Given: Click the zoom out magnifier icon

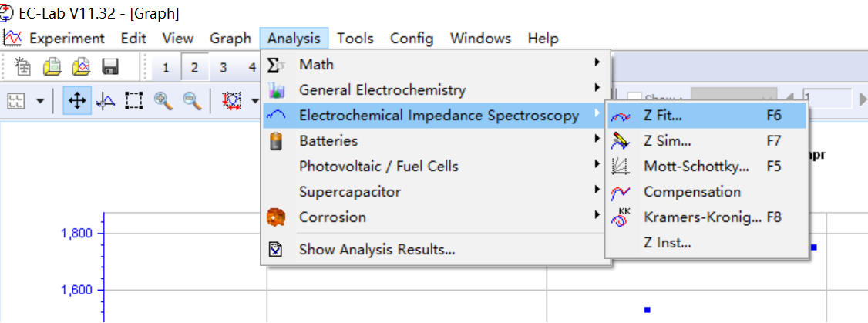Looking at the screenshot, I should coord(191,101).
